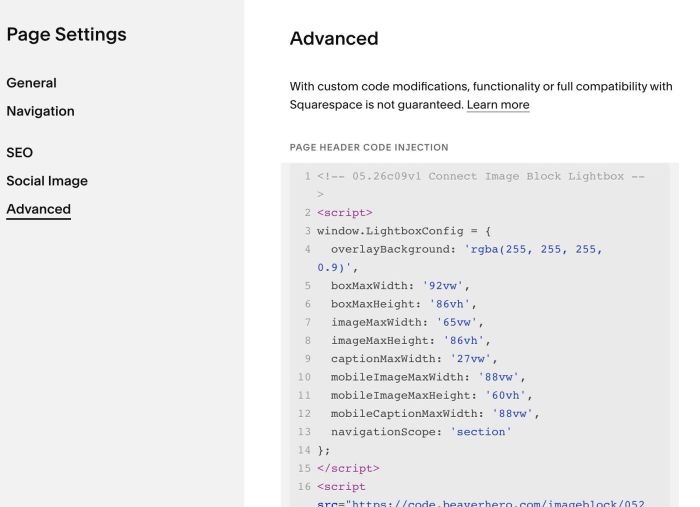Image resolution: width=700 pixels, height=507 pixels.
Task: Place cursor on window.LightboxConfig line
Action: 404,231
